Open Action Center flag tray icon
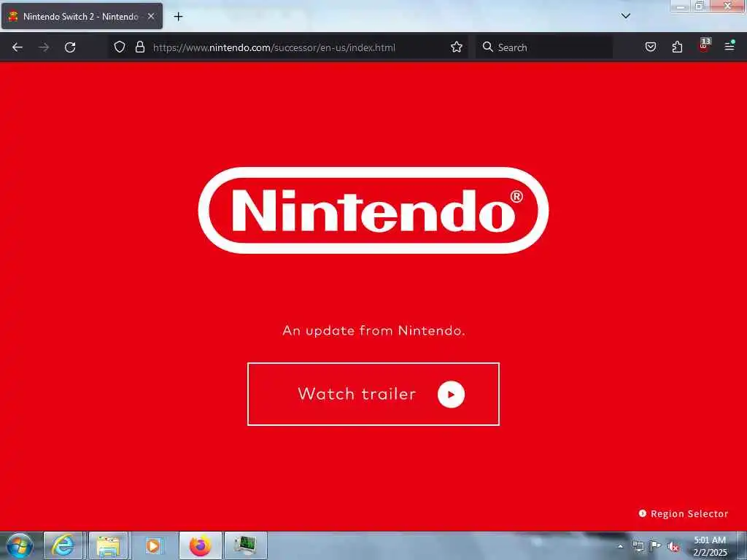Screen dimensions: 747x560 click(656, 545)
